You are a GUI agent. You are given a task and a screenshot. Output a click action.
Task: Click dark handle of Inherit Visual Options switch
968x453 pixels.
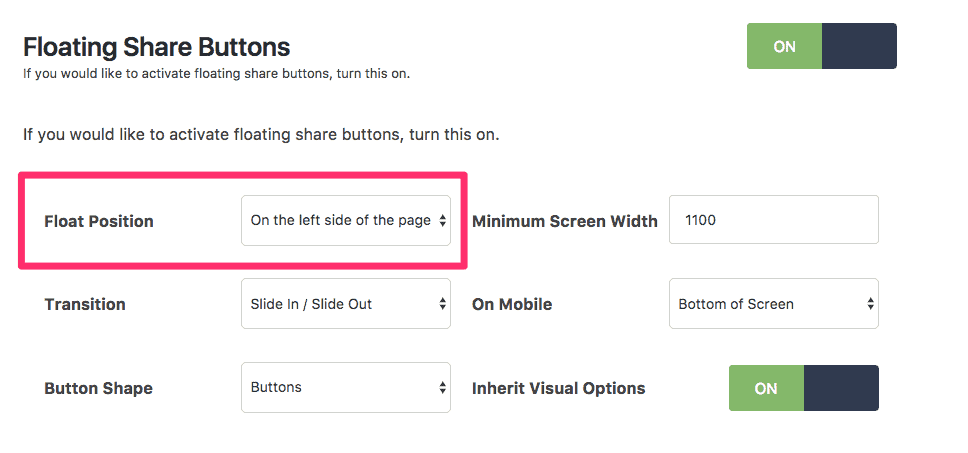(841, 388)
